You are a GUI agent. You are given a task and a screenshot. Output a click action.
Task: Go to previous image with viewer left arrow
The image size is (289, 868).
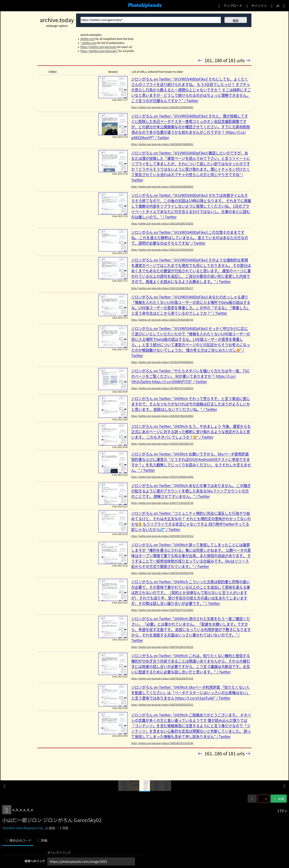pyautogui.click(x=4, y=786)
